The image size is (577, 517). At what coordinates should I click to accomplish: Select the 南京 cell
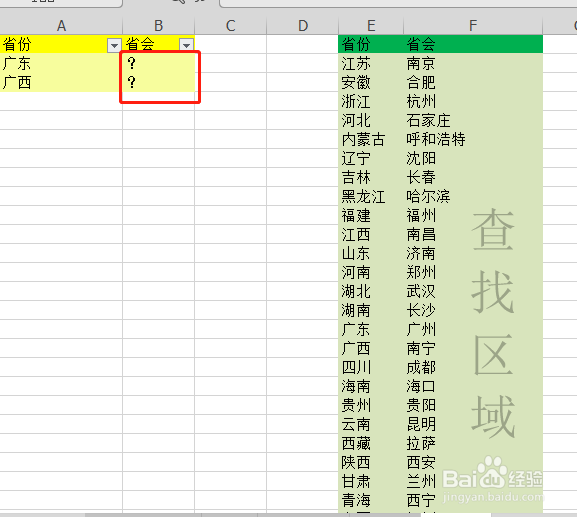coord(473,63)
